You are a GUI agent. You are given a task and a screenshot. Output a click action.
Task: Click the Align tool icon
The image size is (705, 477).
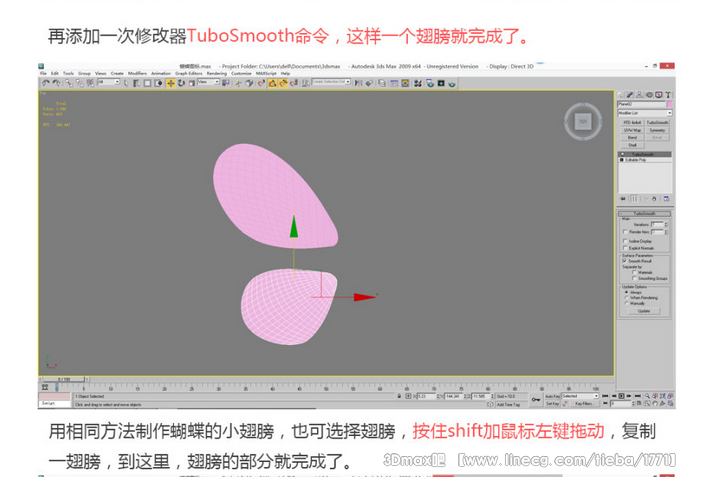tap(369, 83)
